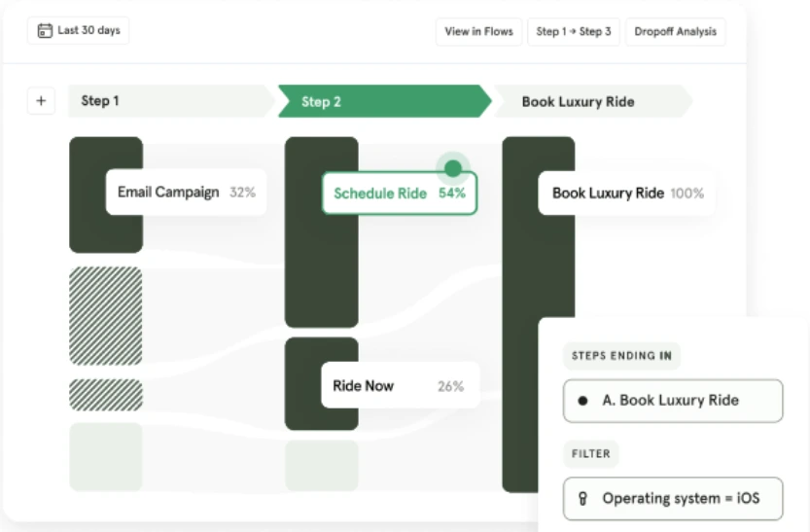Click the light green bar at bottom of Step 2
The width and height of the screenshot is (810, 532).
pos(321,466)
